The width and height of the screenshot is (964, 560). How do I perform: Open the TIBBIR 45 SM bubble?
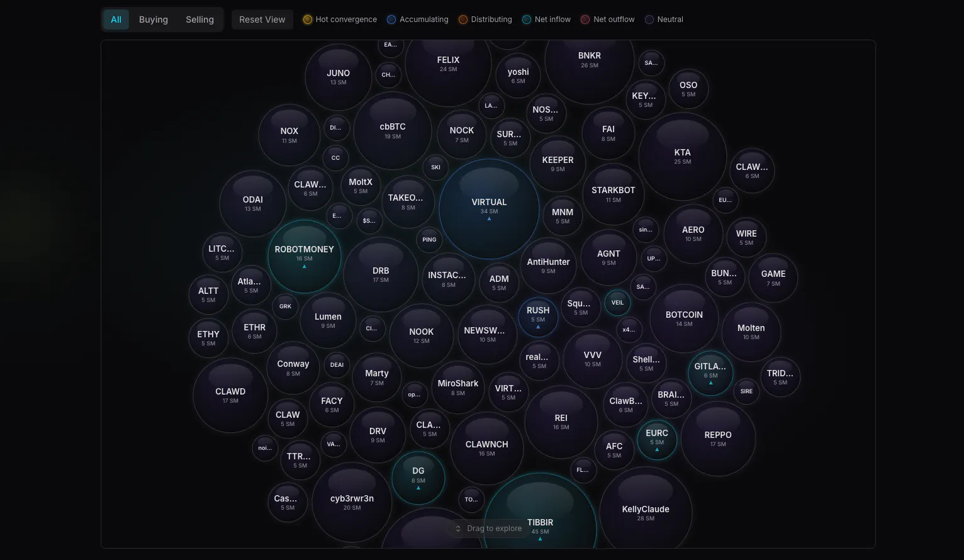coord(540,511)
